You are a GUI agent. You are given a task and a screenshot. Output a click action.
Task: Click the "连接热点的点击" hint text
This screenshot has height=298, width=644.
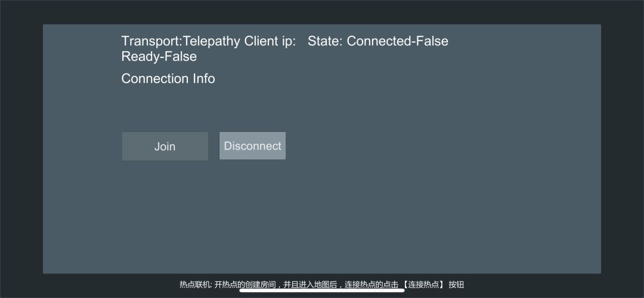point(371,285)
